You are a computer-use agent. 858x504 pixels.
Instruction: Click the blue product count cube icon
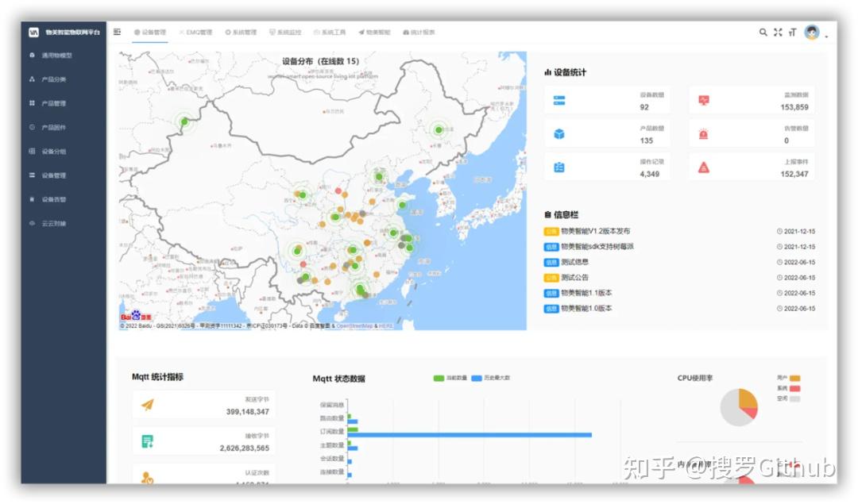[559, 134]
